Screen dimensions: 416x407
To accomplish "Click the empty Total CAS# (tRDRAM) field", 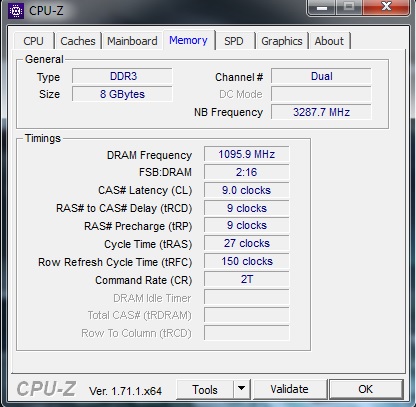I will pyautogui.click(x=247, y=315).
